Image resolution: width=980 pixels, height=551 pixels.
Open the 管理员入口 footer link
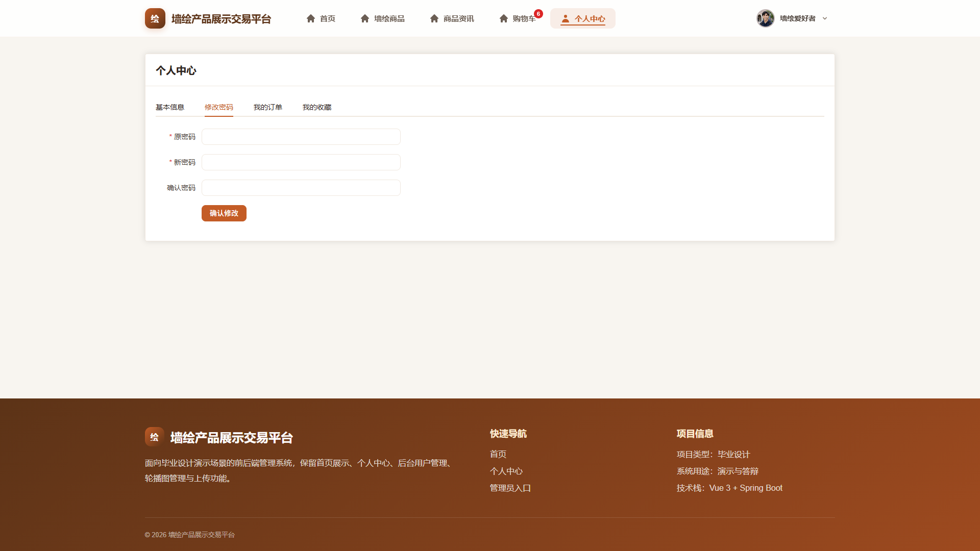[510, 488]
